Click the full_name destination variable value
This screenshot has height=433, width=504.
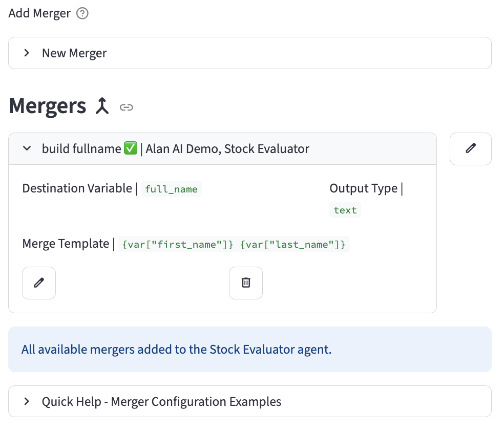coord(171,189)
